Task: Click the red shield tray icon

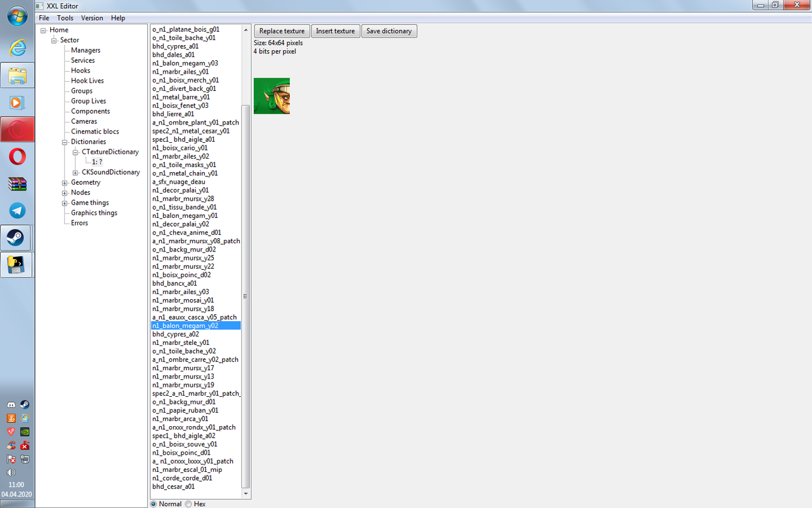Action: tap(11, 432)
